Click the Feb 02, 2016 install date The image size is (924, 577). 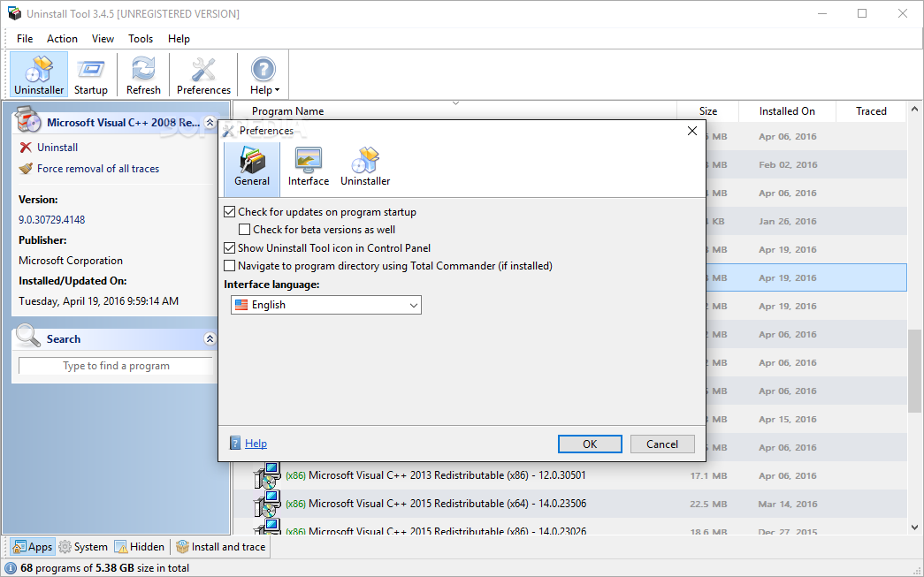pos(788,165)
